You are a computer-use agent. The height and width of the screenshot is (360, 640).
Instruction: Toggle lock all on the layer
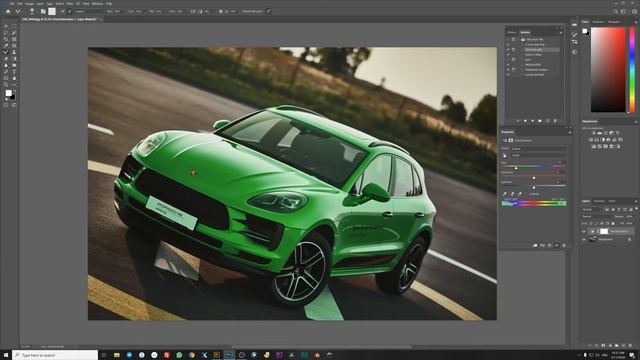pyautogui.click(x=613, y=223)
